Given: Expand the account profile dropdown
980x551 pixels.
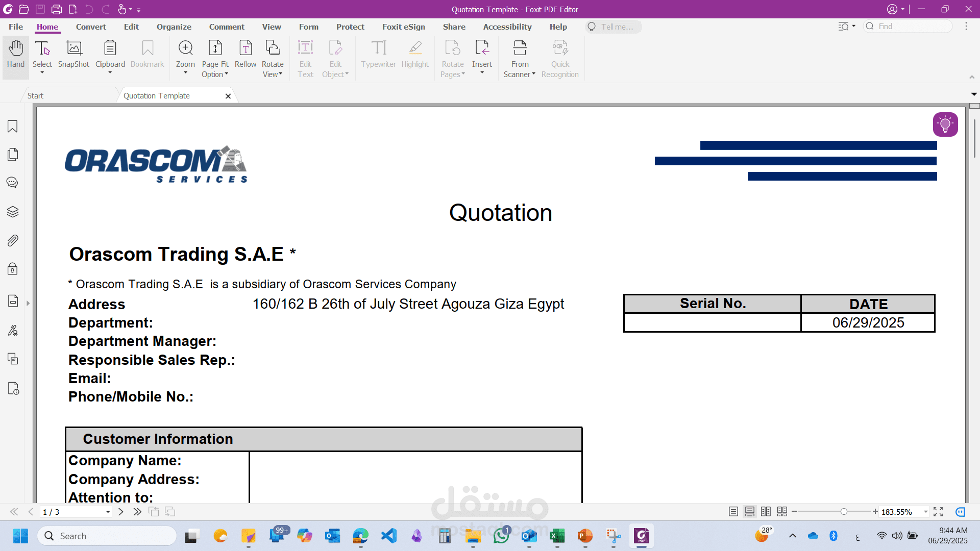Looking at the screenshot, I should tap(903, 9).
